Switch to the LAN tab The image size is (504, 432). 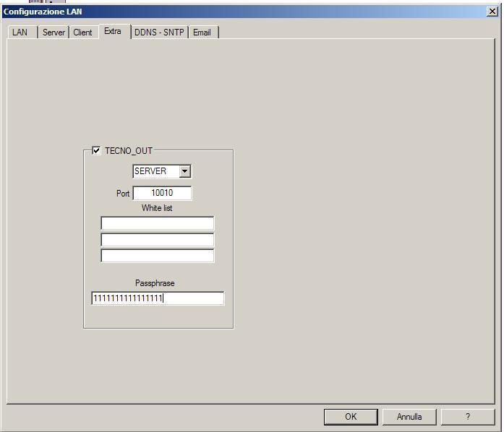pos(22,33)
